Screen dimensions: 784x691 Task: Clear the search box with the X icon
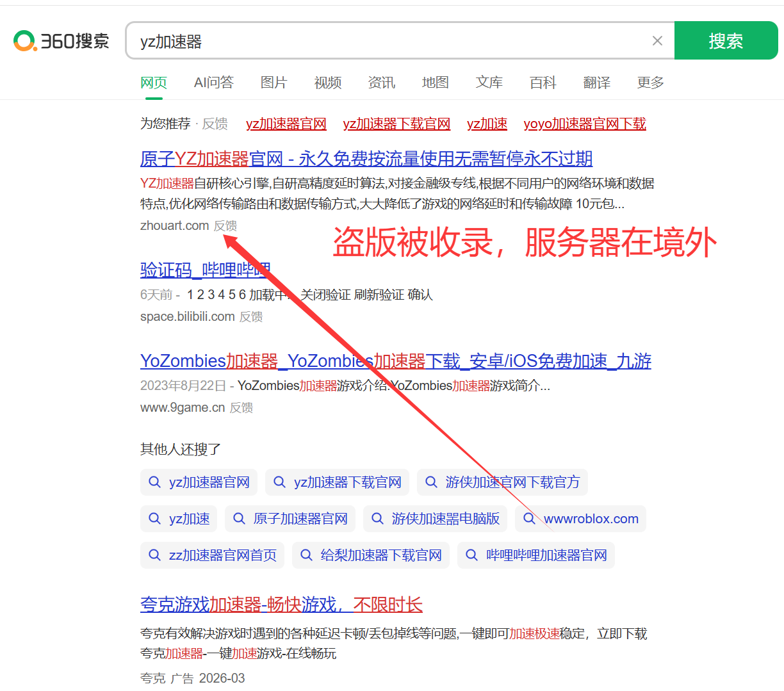coord(657,41)
